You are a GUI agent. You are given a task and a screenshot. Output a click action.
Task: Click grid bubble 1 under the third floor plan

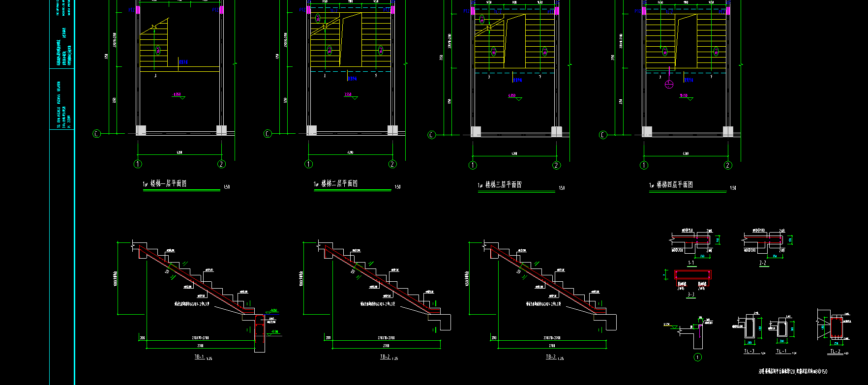point(473,165)
